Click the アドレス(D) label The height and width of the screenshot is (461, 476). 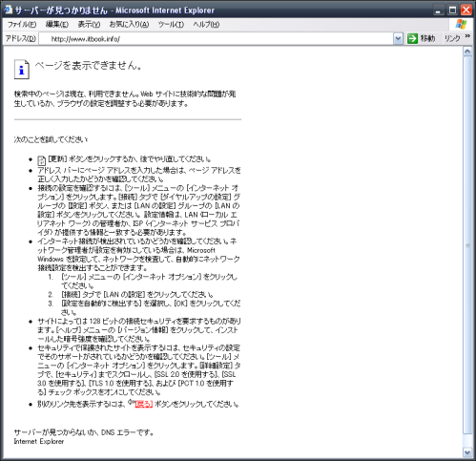tap(21, 38)
